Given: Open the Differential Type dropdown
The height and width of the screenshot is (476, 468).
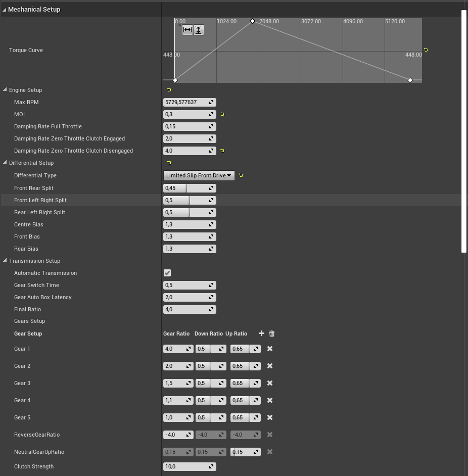Looking at the screenshot, I should pyautogui.click(x=199, y=175).
